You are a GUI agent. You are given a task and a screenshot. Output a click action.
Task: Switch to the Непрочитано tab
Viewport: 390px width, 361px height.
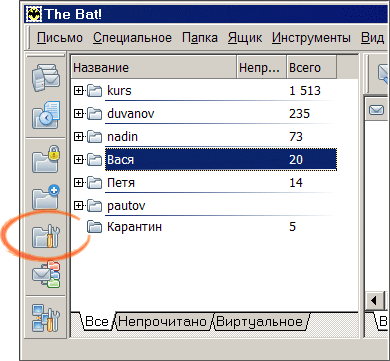coord(162,322)
